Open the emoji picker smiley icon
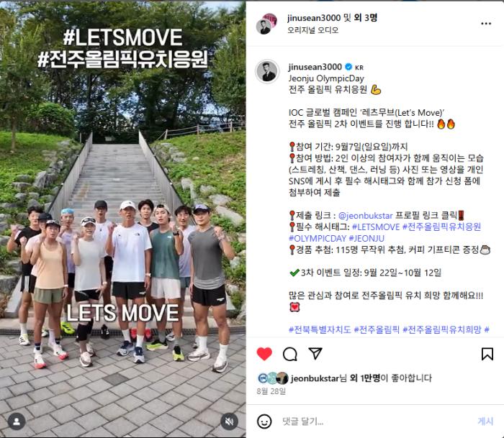Screen dimensions: 504x438 coord(264,421)
